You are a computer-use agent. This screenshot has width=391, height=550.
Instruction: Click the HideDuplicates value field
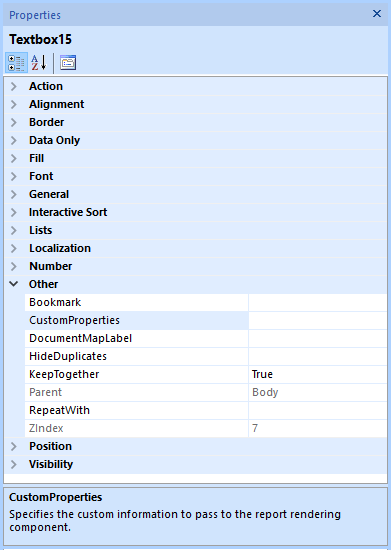coord(318,356)
